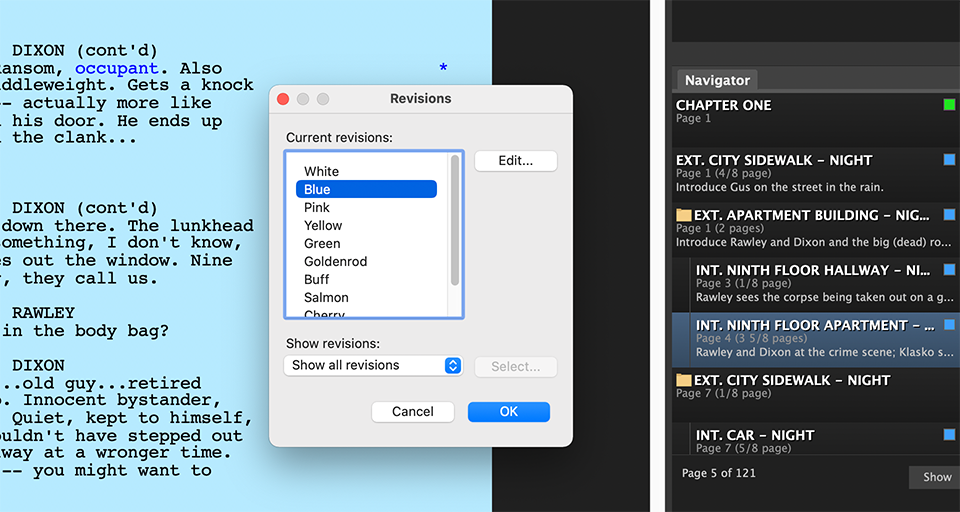Cancel the Revisions dialog
Screen dimensions: 960x512
412,412
